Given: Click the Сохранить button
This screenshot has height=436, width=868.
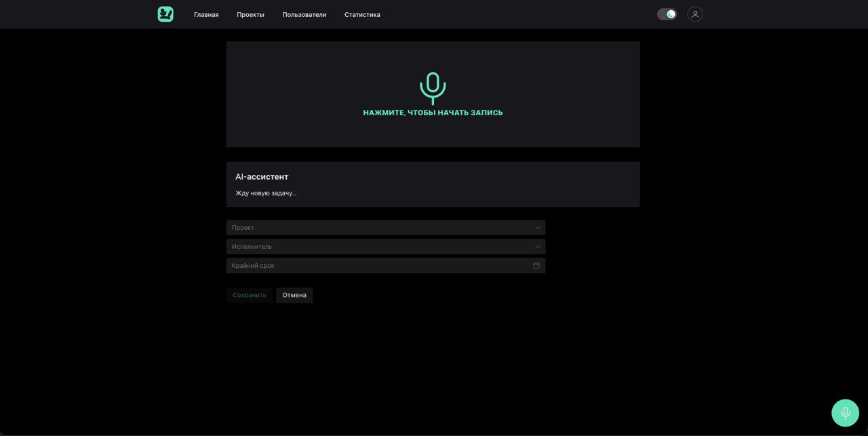Looking at the screenshot, I should point(249,295).
